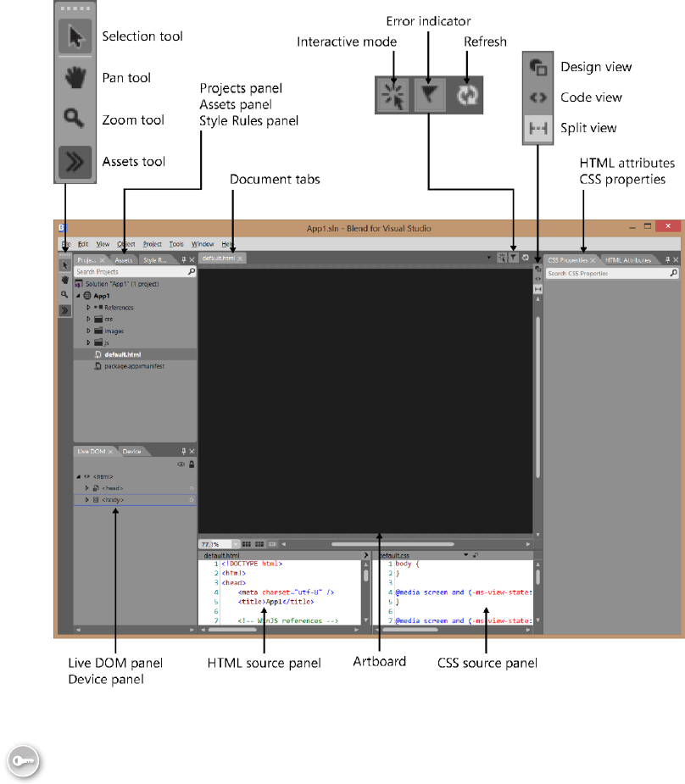Switch to Split view using the window's small icon
The width and height of the screenshot is (685, 784).
click(x=538, y=289)
